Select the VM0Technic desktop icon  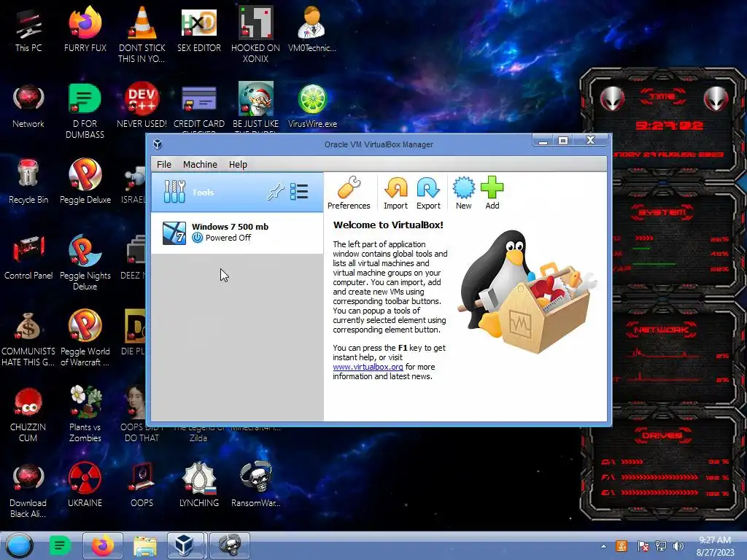(x=311, y=30)
